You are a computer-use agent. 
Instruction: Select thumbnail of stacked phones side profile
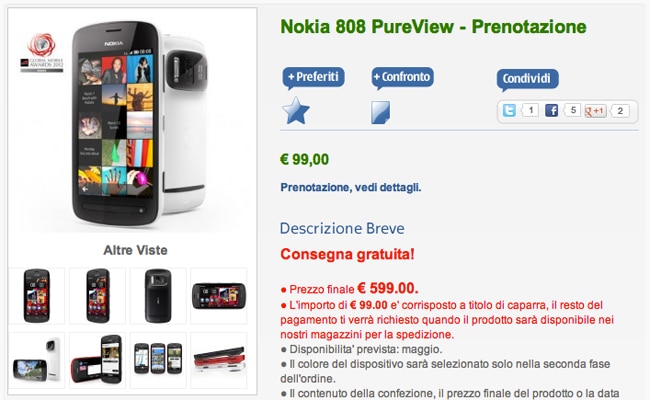point(218,360)
